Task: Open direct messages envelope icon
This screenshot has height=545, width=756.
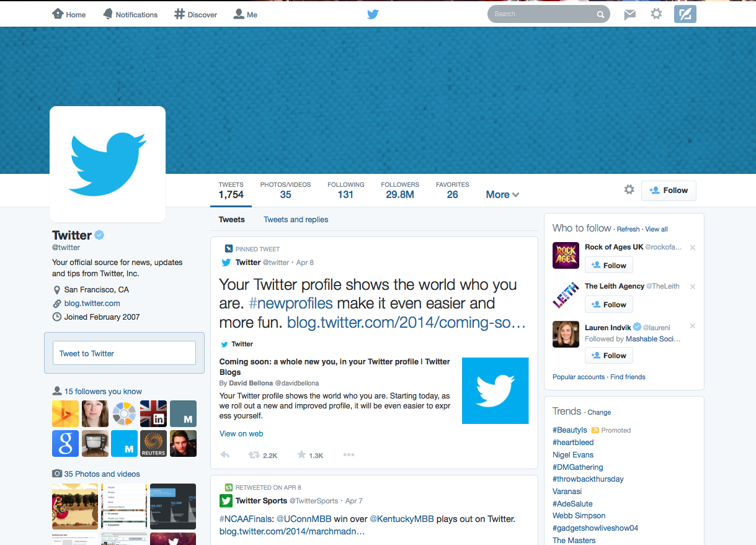Action: (630, 14)
